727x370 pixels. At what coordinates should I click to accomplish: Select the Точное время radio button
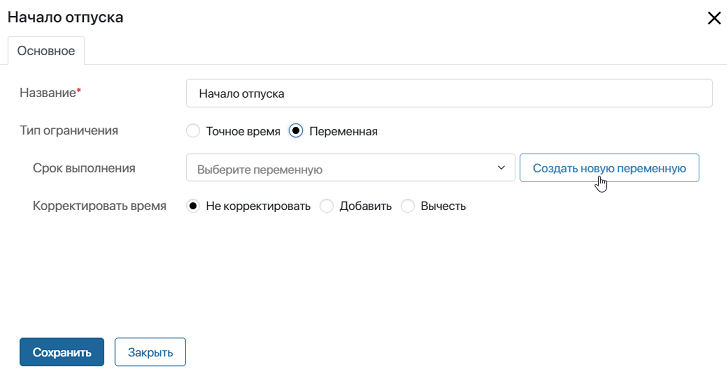point(193,131)
